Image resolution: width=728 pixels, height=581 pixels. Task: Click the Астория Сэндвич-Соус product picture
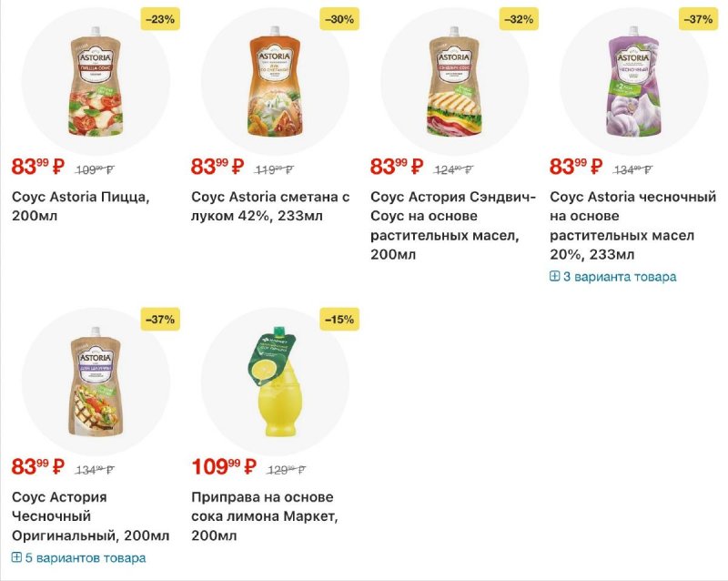454,80
